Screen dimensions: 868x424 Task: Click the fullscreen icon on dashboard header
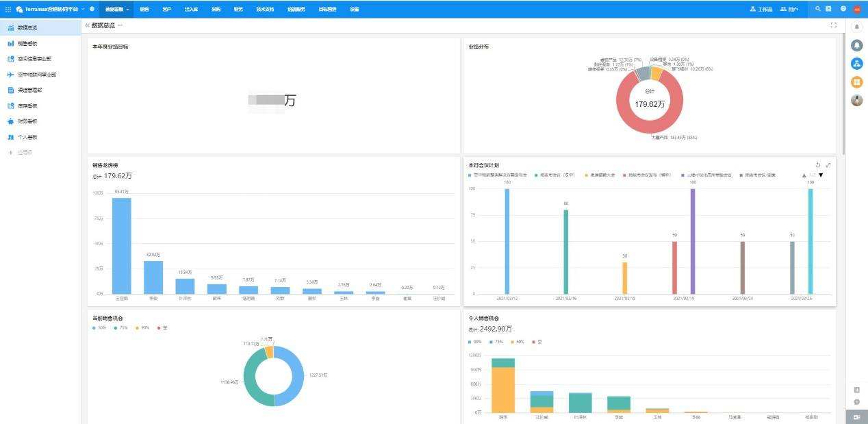pos(833,25)
